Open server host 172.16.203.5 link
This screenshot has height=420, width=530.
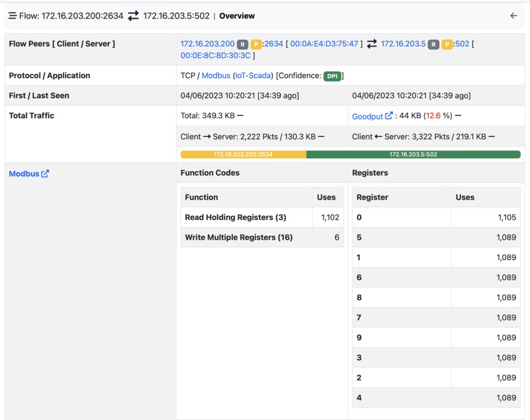click(x=403, y=44)
